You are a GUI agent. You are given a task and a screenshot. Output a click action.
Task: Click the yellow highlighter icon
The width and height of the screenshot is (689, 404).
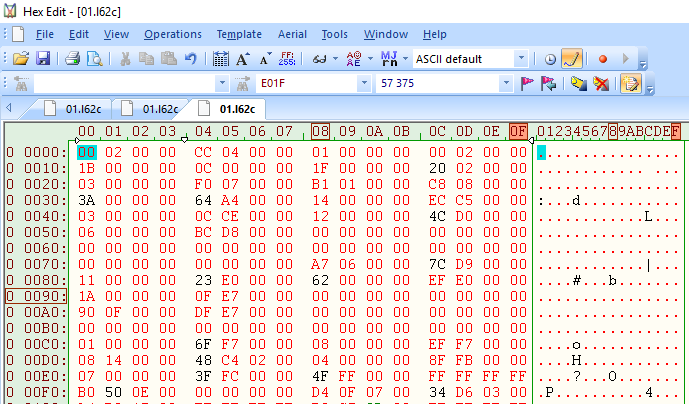click(x=579, y=83)
